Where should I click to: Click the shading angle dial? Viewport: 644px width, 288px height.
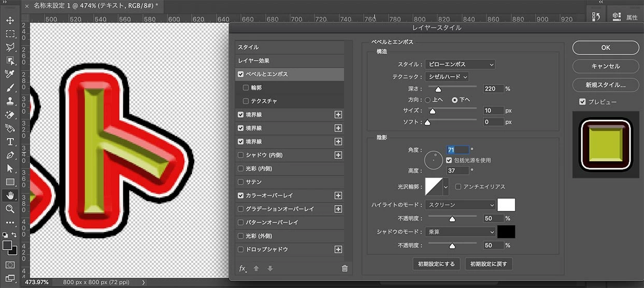(x=434, y=160)
